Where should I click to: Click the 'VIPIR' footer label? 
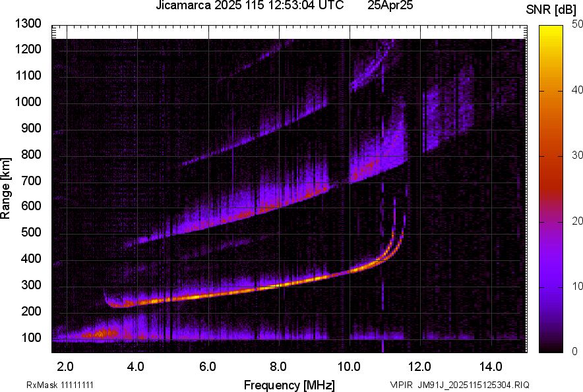coord(402,385)
